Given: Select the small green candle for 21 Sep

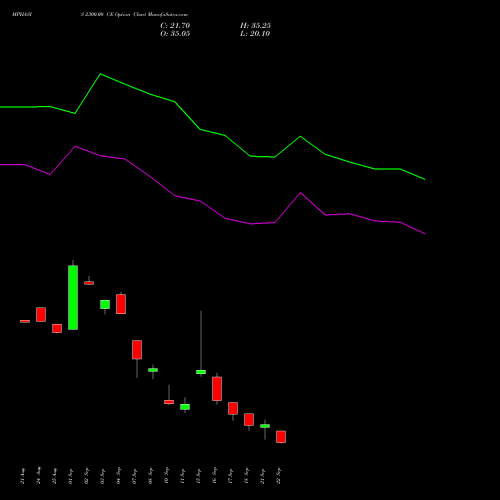Looking at the screenshot, I should tap(265, 426).
